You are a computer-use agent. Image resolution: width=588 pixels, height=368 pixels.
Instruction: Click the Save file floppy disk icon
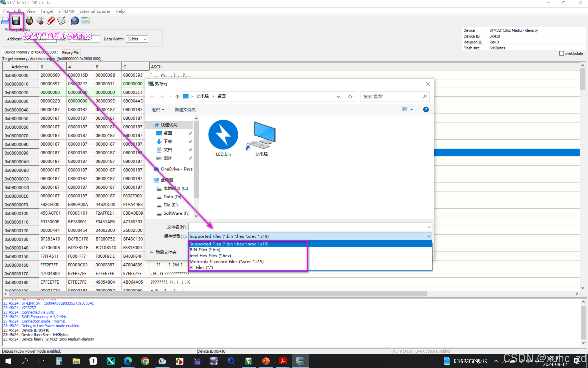click(x=16, y=21)
